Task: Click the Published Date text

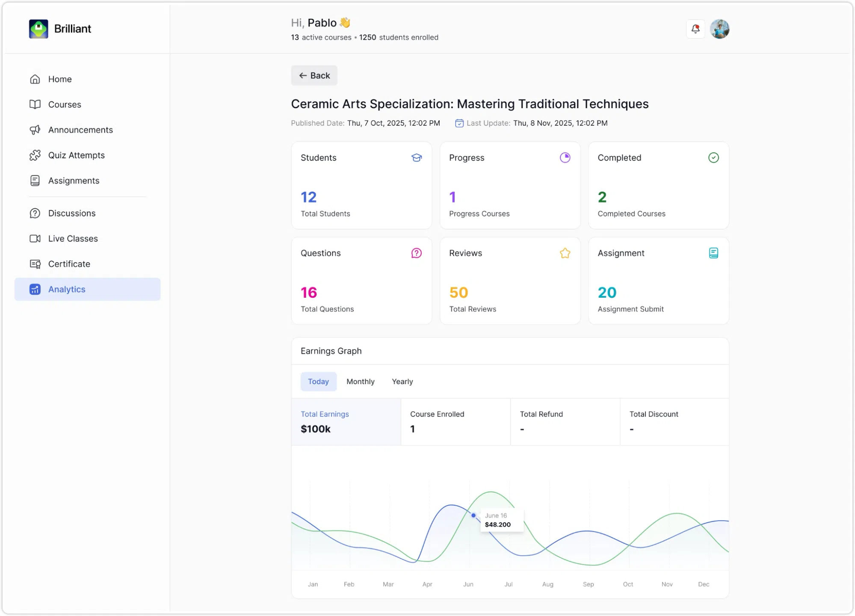Action: click(365, 123)
